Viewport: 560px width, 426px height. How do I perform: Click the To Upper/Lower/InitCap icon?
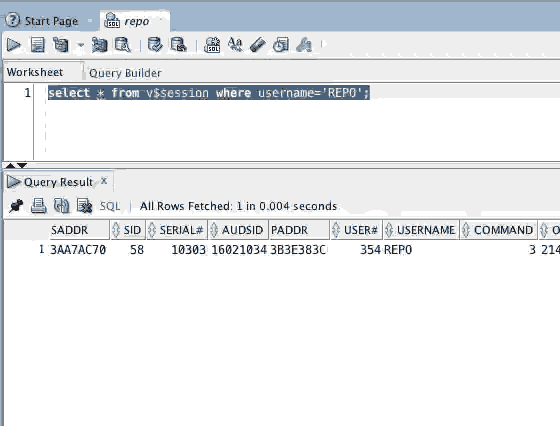[235, 45]
